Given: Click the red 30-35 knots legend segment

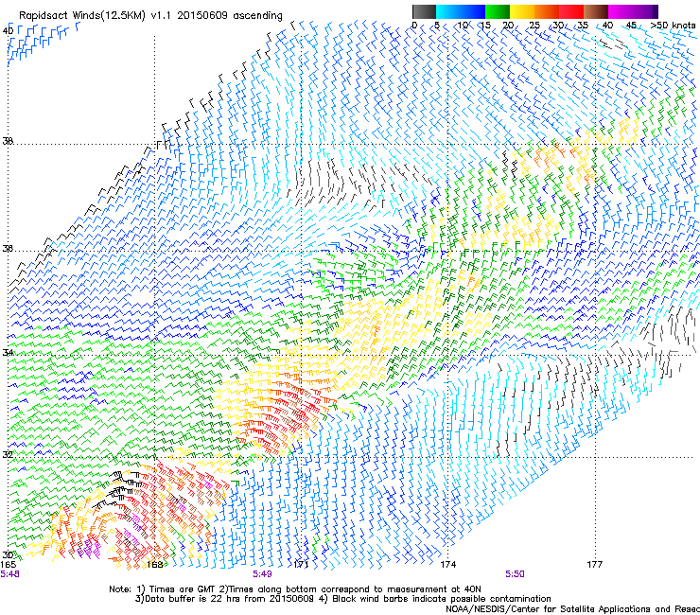Looking at the screenshot, I should [571, 11].
